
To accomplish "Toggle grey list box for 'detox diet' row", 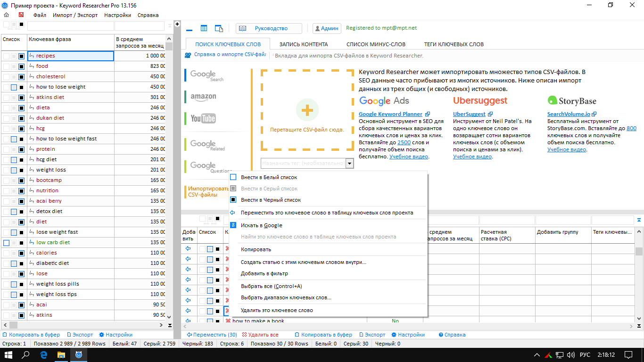I will point(14,211).
